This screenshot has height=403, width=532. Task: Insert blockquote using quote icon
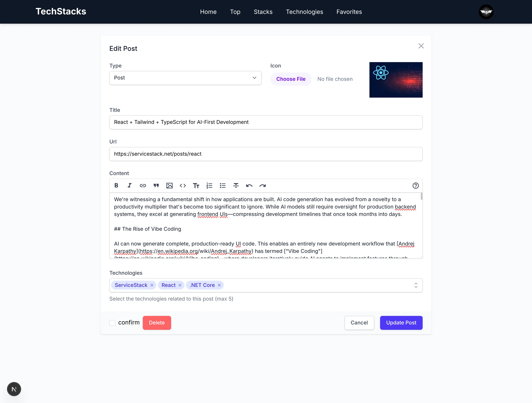click(x=156, y=185)
